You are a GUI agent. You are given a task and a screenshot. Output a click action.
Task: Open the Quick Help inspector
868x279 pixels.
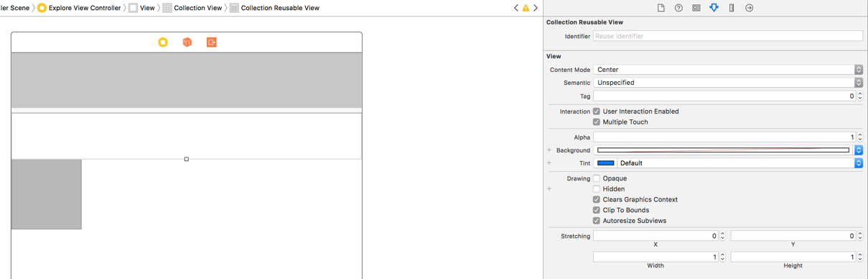[678, 8]
